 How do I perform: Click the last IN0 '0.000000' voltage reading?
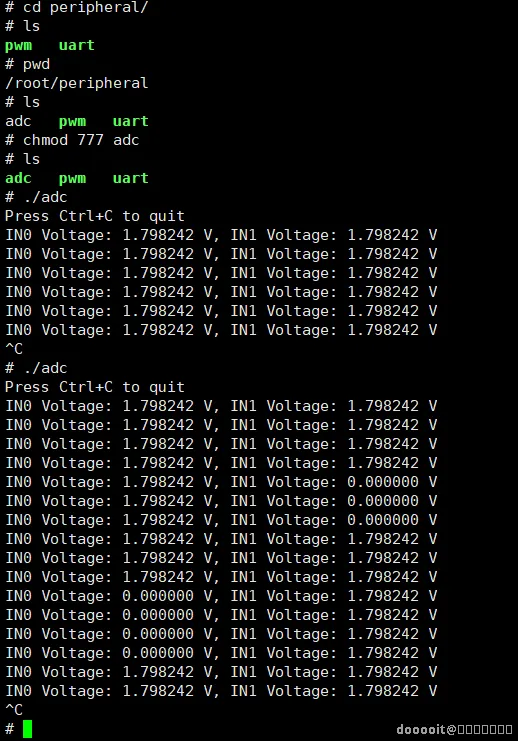click(x=158, y=653)
